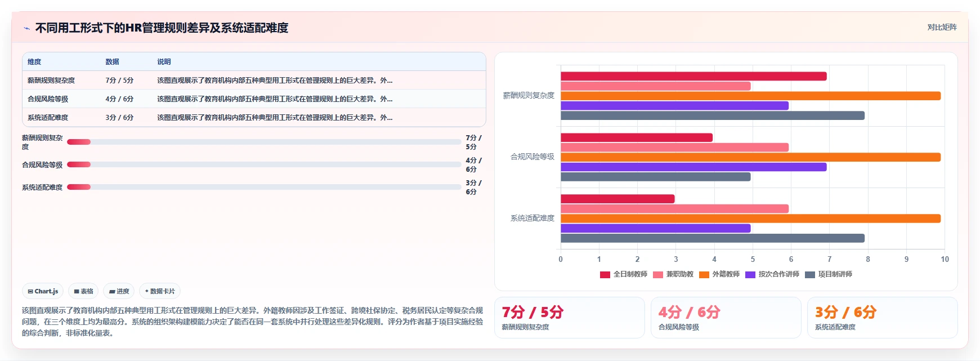Click the x-axis tick label 5
The width and height of the screenshot is (980, 361).
click(753, 259)
